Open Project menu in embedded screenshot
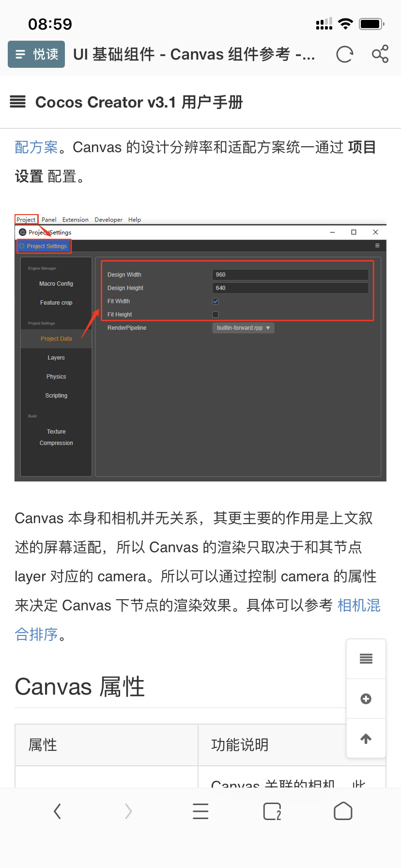Screen dimensions: 401x868 click(26, 219)
